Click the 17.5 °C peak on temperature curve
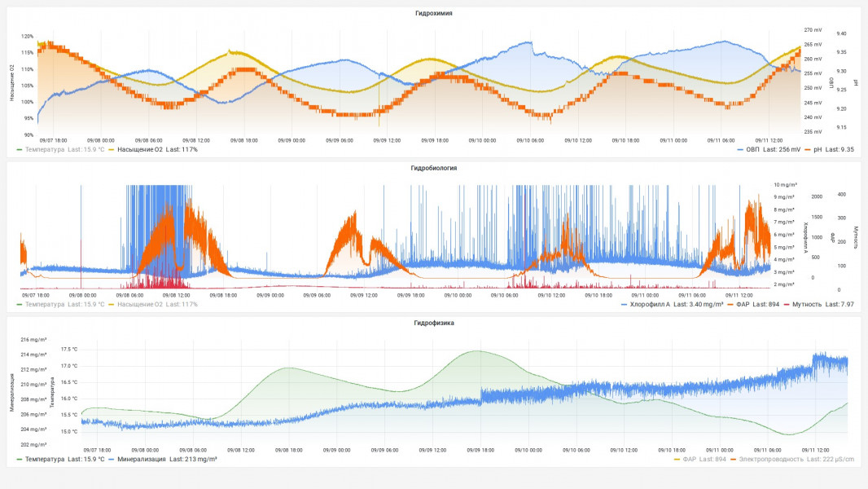 tap(476, 351)
